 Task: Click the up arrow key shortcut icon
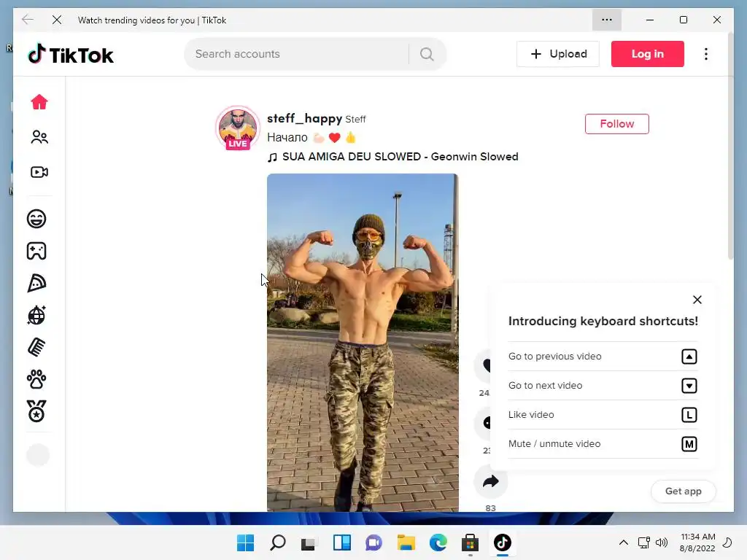689,356
